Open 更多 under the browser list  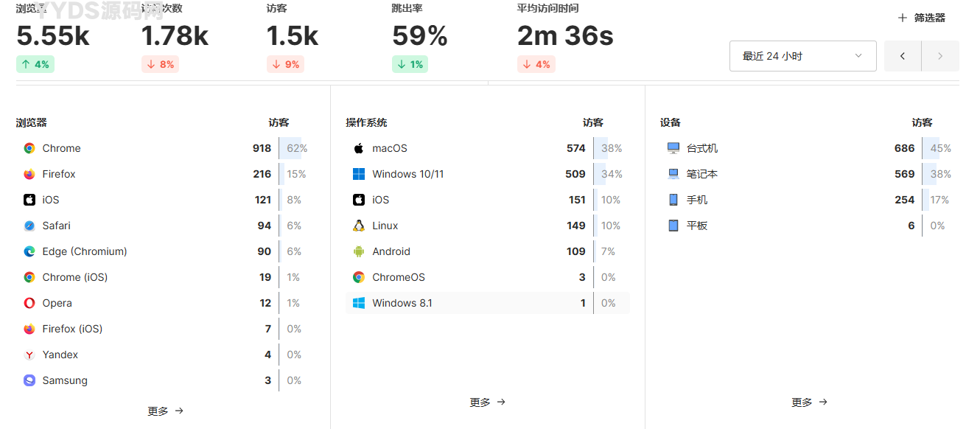166,411
